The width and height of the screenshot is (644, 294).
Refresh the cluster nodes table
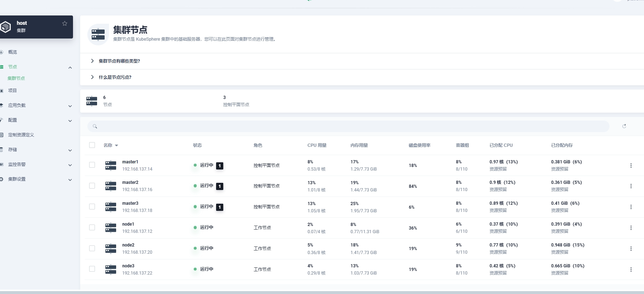click(624, 126)
